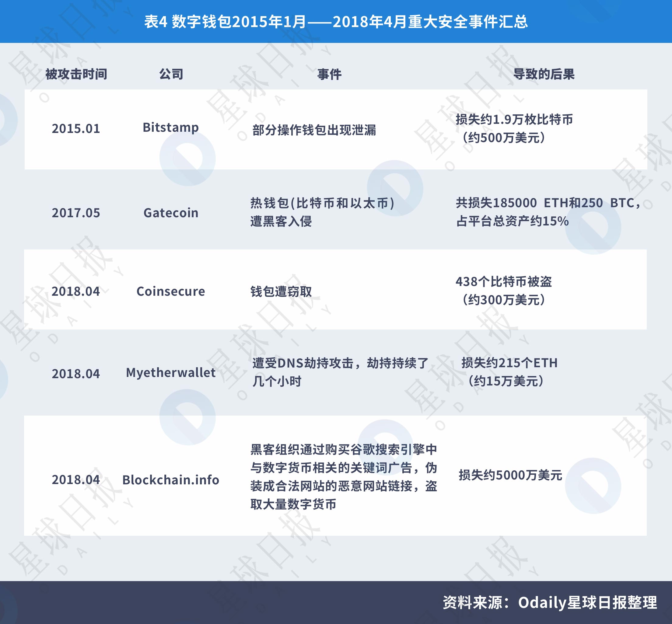
Task: Click the 公司 column header
Action: 171,74
